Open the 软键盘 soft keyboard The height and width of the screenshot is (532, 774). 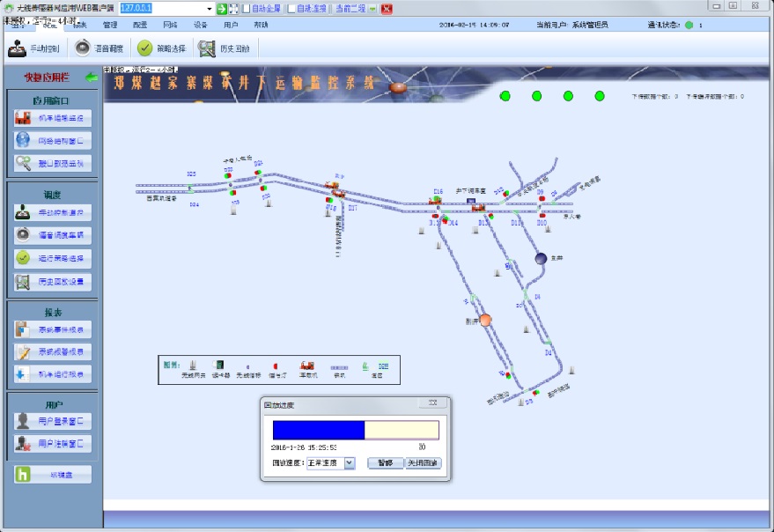[53, 475]
